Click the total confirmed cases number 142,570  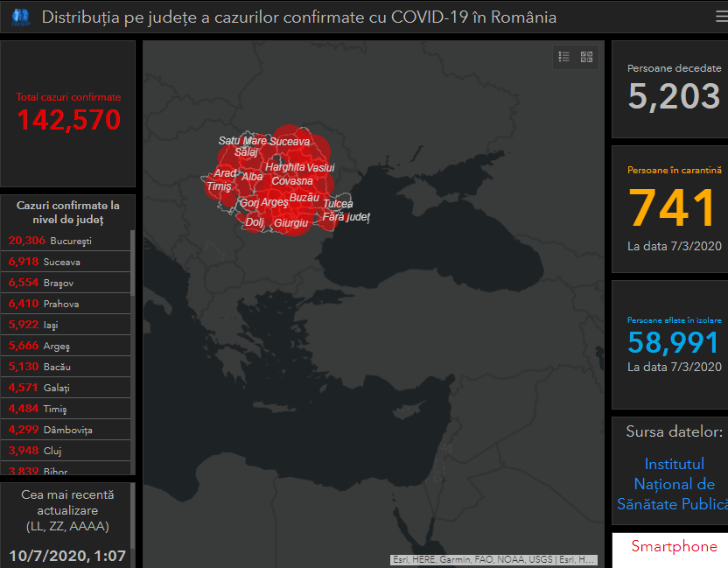coord(68,119)
